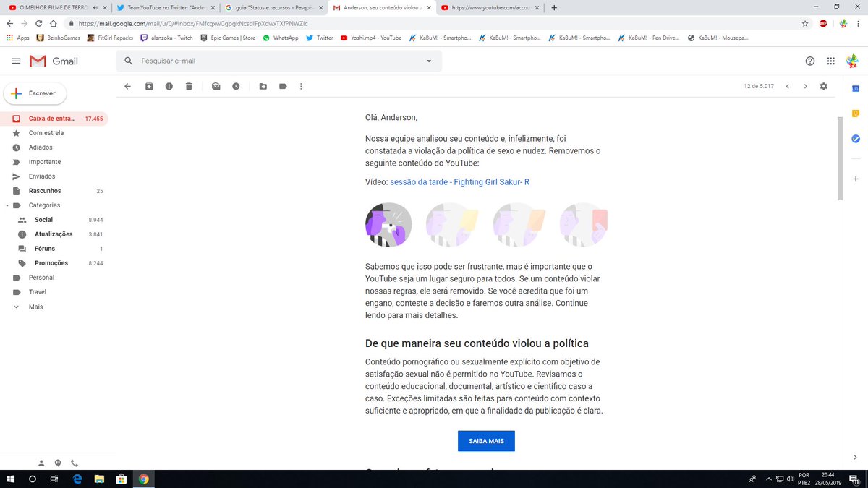
Task: Open Chrome from Windows taskbar
Action: (143, 479)
